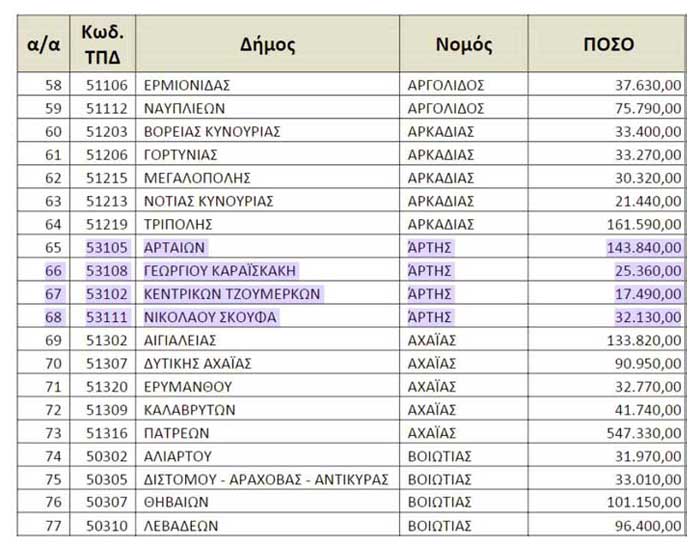Viewport: 700px width, 547px height.
Task: Click the Νομός column header
Action: [x=464, y=45]
